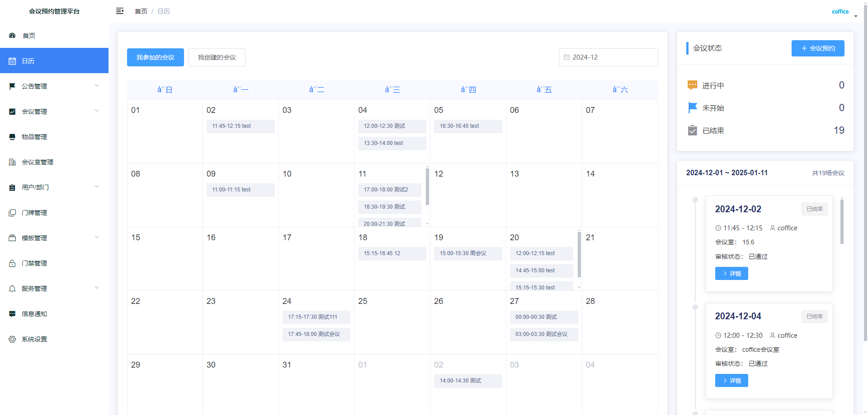Click the 首页 breadcrumb link
This screenshot has width=868, height=415.
(x=141, y=11)
